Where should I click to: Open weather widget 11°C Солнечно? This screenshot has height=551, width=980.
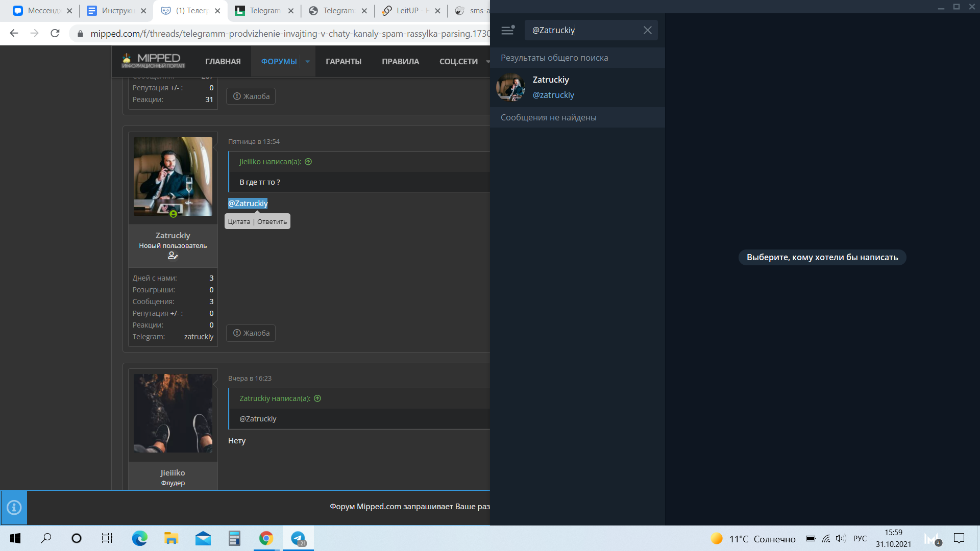point(753,539)
